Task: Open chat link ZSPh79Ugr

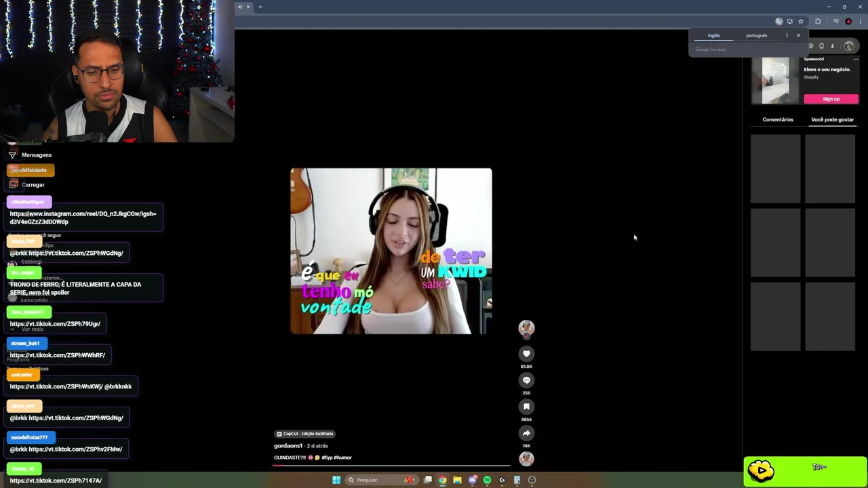Action: 55,324
